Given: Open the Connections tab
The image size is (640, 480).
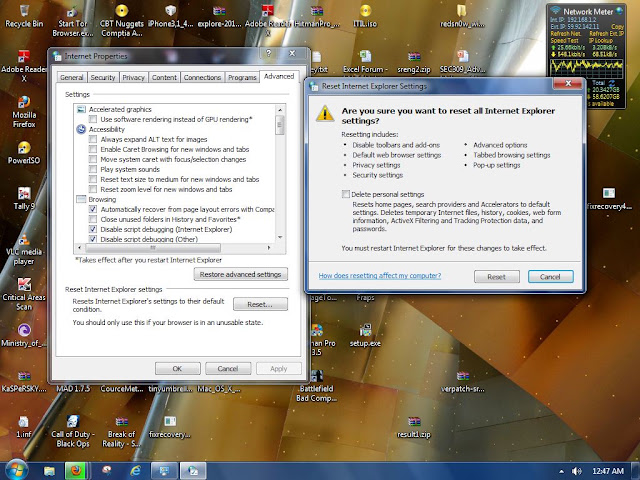Looking at the screenshot, I should coord(202,77).
